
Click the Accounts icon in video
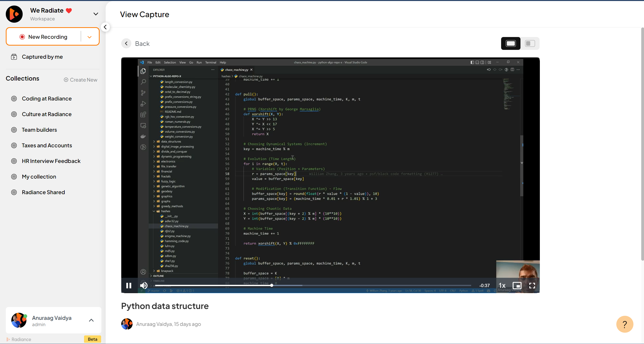click(143, 272)
